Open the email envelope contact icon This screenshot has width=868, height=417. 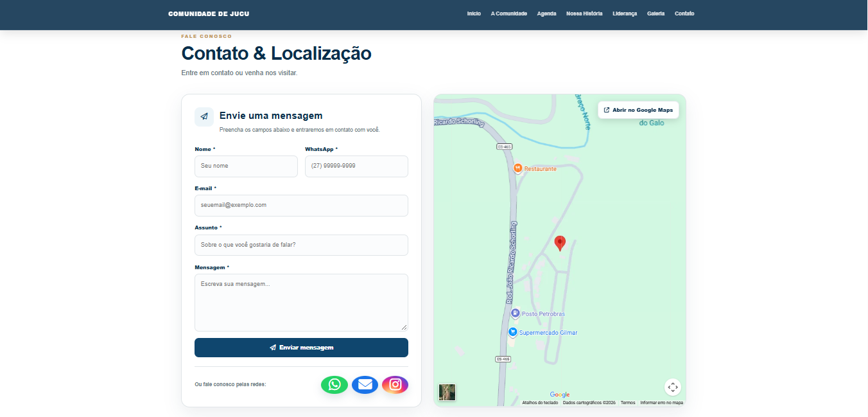365,384
